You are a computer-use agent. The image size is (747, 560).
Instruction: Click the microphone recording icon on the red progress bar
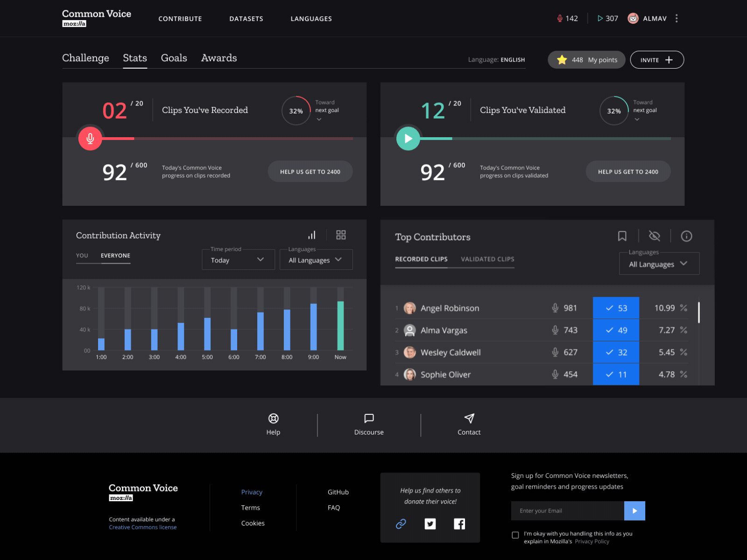pos(90,138)
